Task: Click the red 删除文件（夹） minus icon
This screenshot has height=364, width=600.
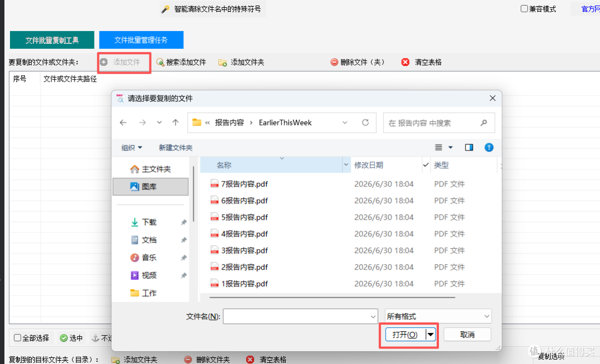Action: point(334,62)
